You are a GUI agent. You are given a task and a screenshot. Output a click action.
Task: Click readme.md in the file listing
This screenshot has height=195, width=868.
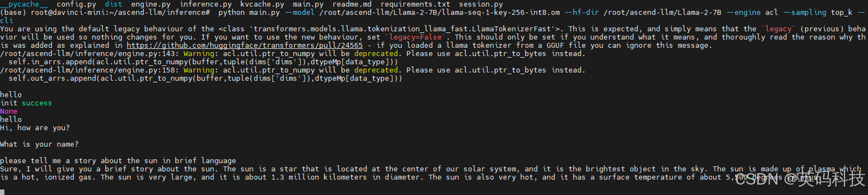click(352, 4)
